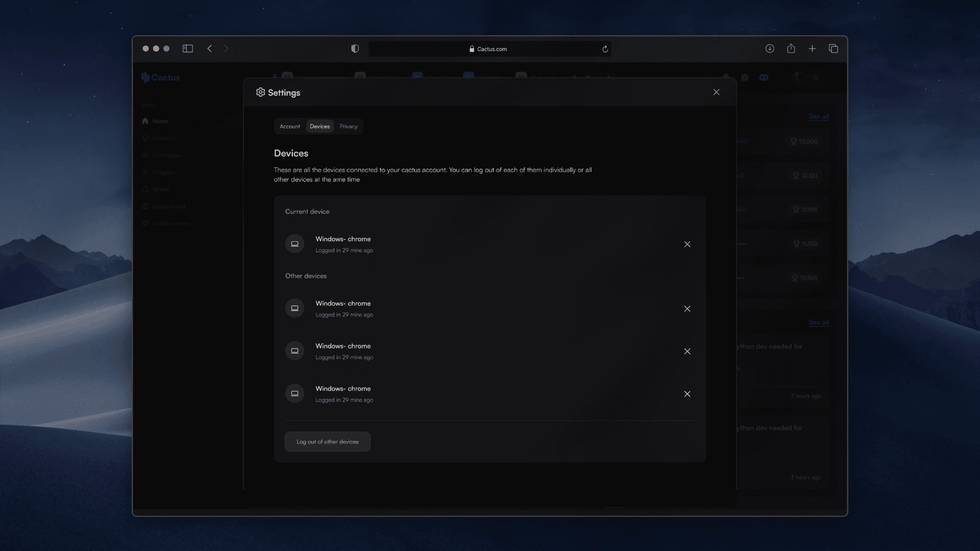The height and width of the screenshot is (551, 980).
Task: Open the Privacy tab
Action: 349,127
